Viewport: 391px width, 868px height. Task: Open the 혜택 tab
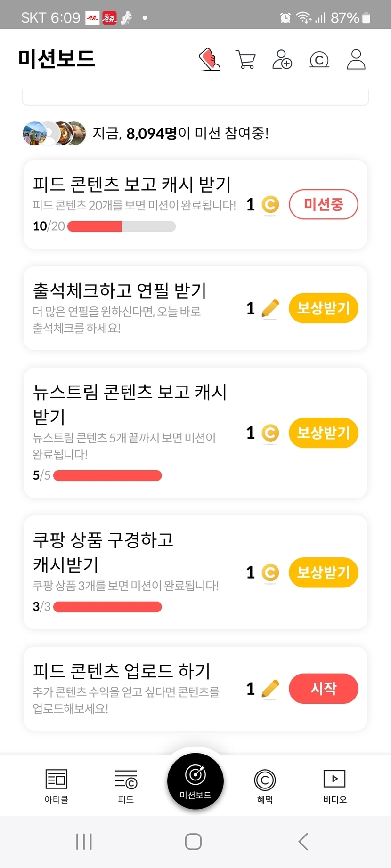tap(265, 785)
